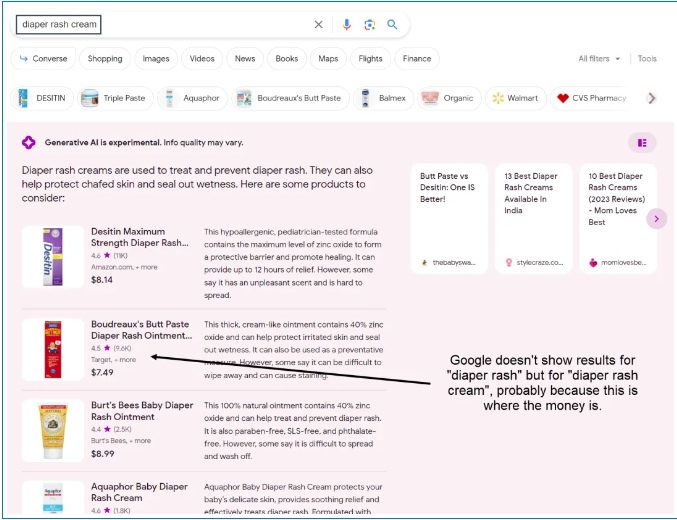This screenshot has width=677, height=520.
Task: Open Aquaphor Baby Diaper Rash Cream title
Action: [139, 492]
